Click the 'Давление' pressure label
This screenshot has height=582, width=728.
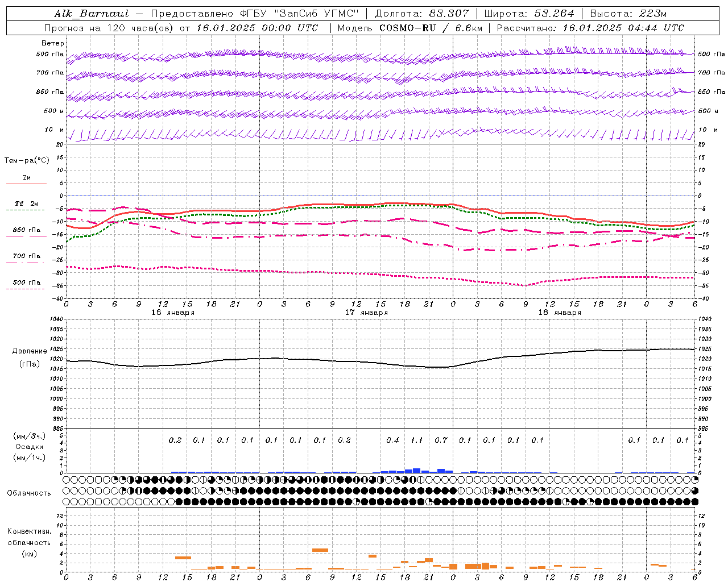tap(30, 351)
